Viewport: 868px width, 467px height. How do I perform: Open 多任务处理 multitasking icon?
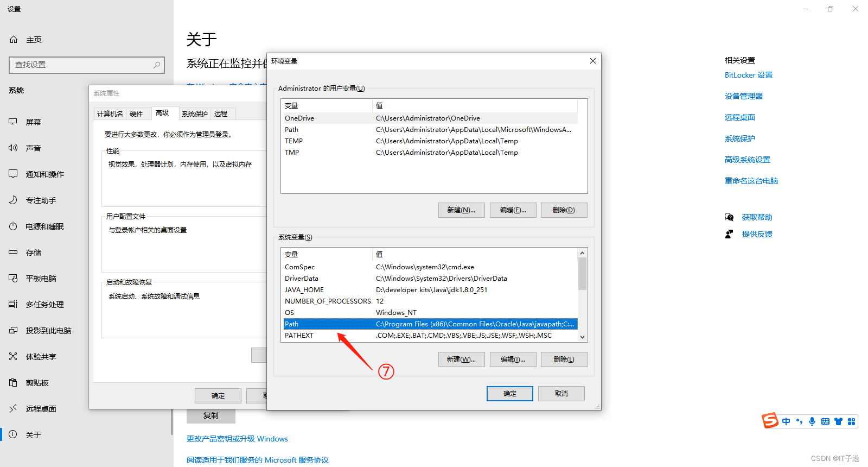[x=13, y=305]
